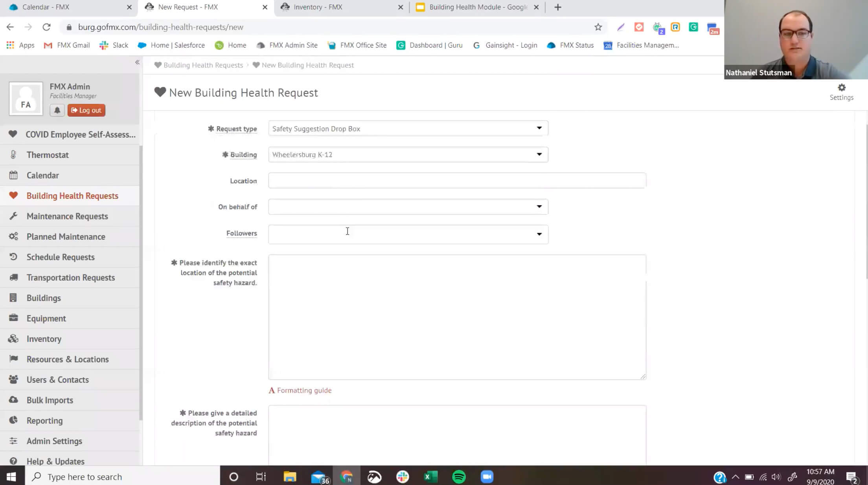This screenshot has height=485, width=868.
Task: Switch to the Calendar - FMX tab
Action: click(x=46, y=7)
